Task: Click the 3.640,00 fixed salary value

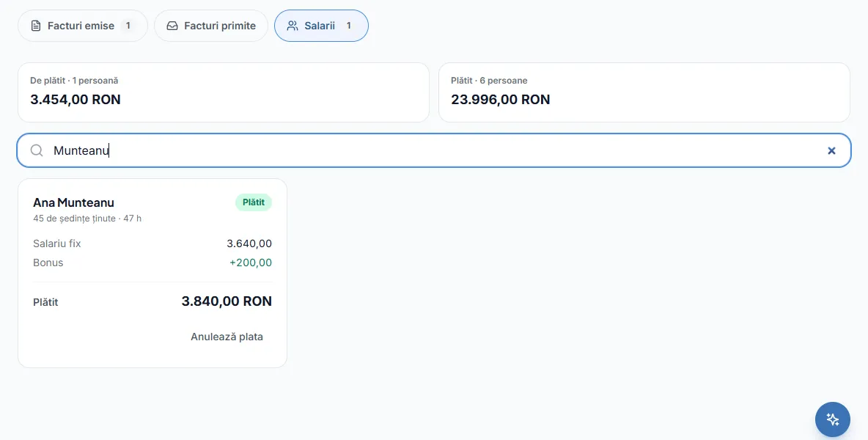Action: point(249,243)
